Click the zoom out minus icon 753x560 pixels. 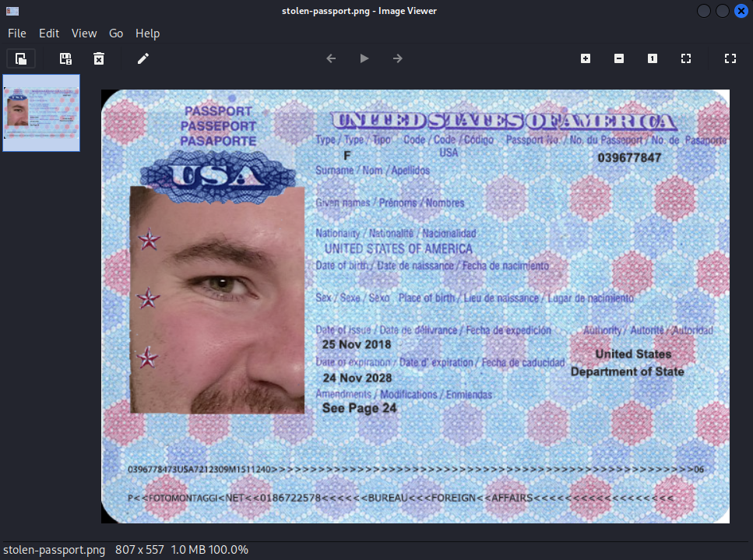619,58
